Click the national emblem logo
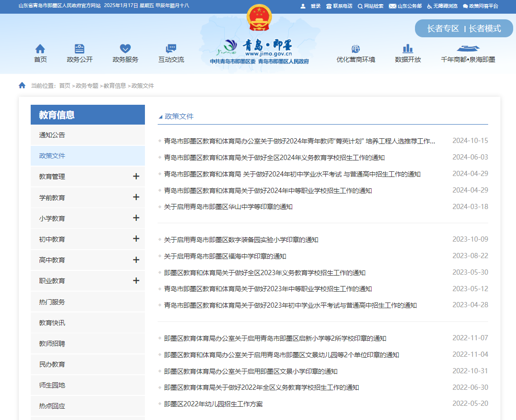The width and height of the screenshot is (516, 420). [259, 17]
